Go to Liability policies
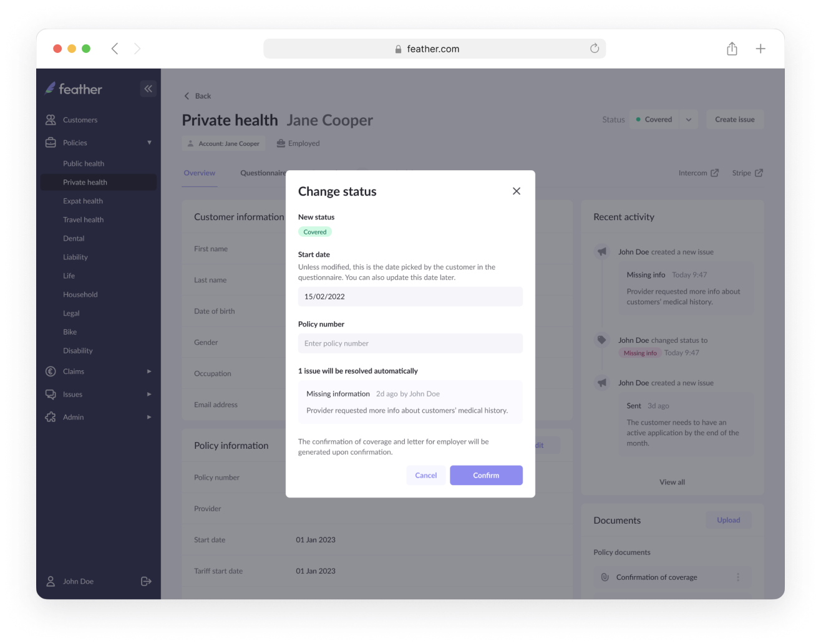The height and width of the screenshot is (644, 821). pos(75,257)
